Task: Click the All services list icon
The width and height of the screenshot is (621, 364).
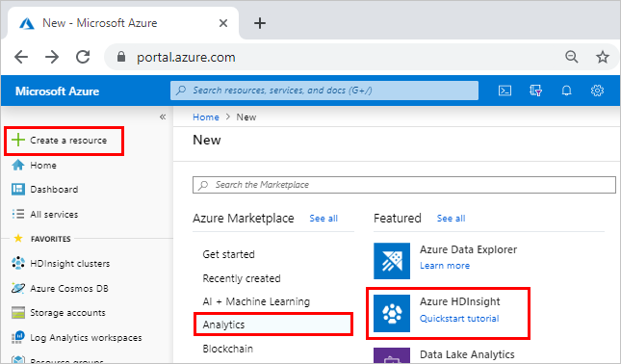Action: [18, 214]
